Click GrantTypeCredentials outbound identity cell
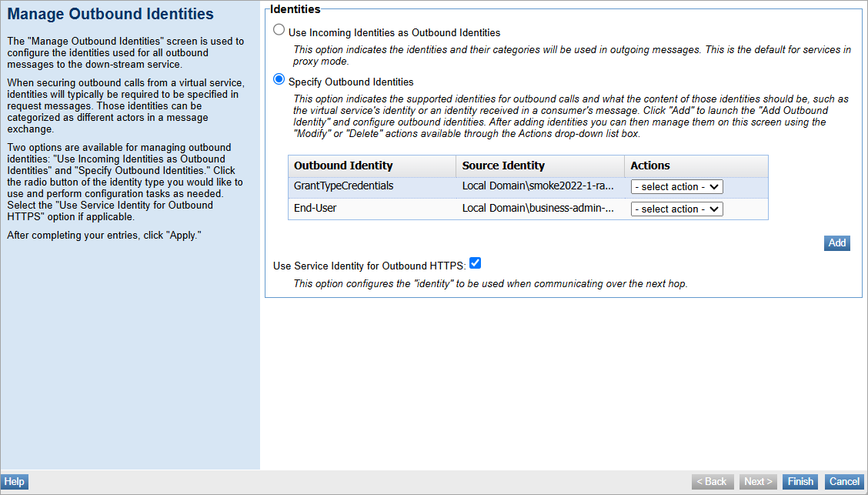Viewport: 868px width, 495px height. click(372, 187)
